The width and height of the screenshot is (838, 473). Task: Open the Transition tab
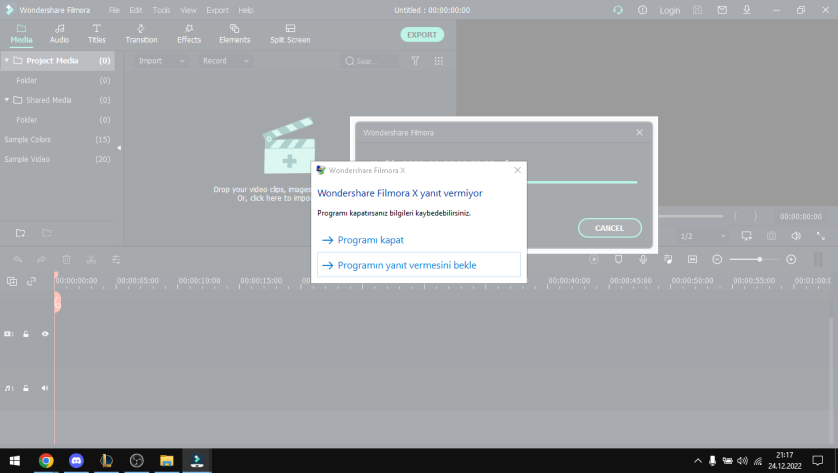(x=141, y=34)
